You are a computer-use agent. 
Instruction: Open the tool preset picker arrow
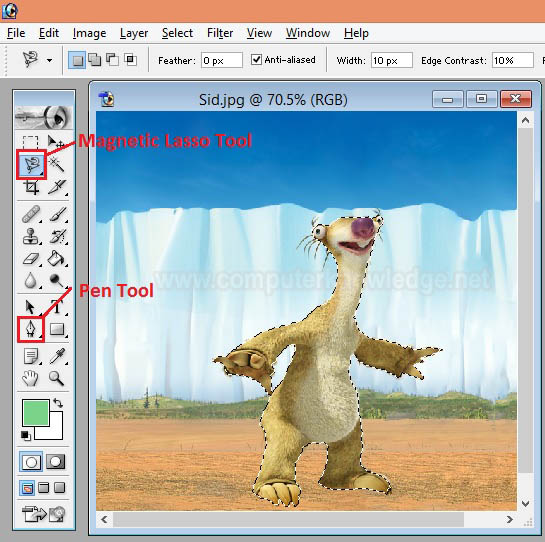pos(49,60)
